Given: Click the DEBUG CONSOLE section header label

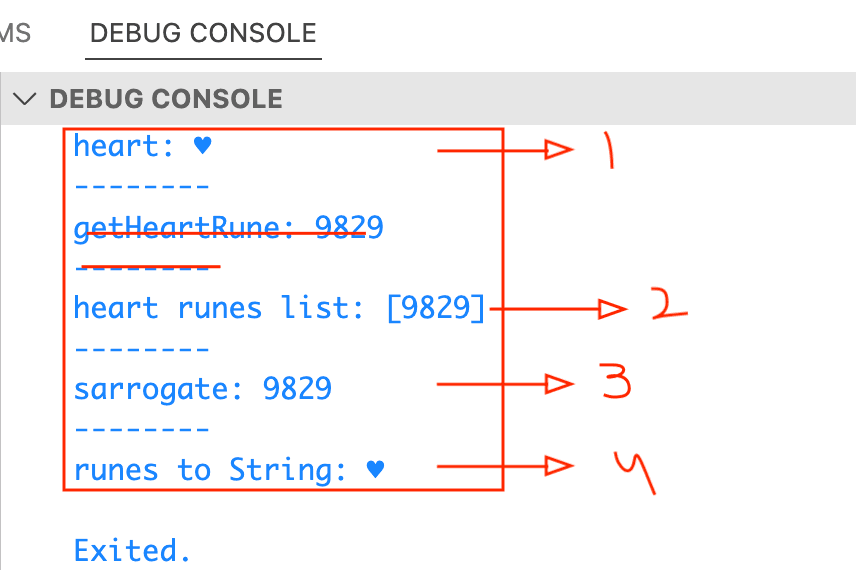Looking at the screenshot, I should 165,99.
